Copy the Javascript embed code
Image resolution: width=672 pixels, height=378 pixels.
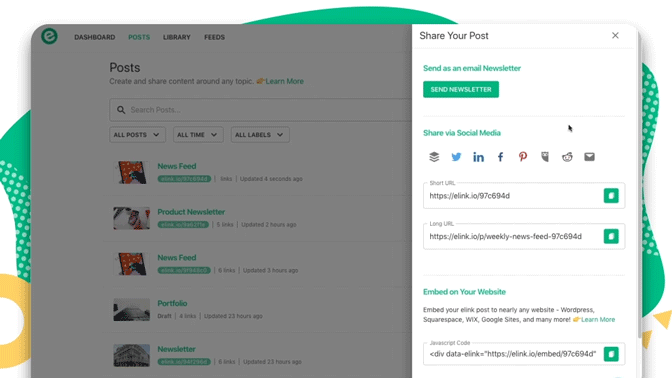(611, 354)
